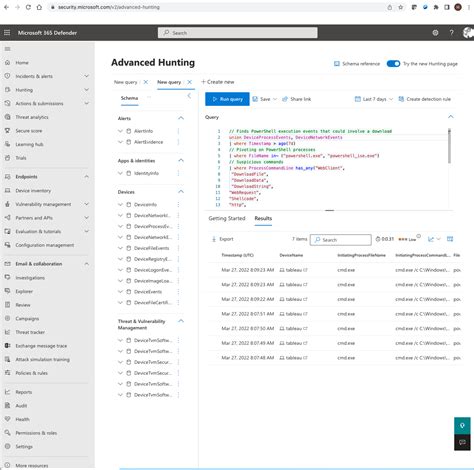This screenshot has height=470, width=474.
Task: Collapse the Endpoints sidebar group
Action: pyautogui.click(x=86, y=177)
